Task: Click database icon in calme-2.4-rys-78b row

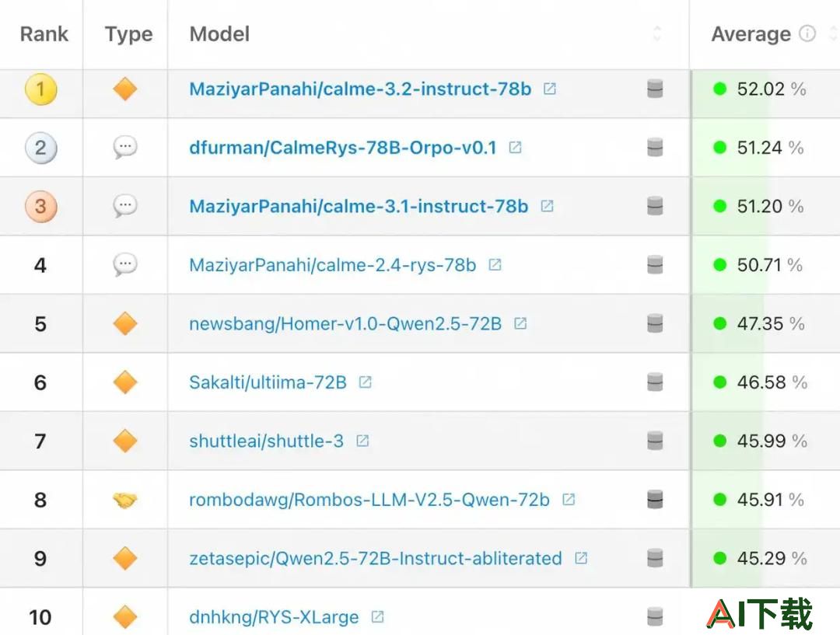Action: [x=655, y=264]
